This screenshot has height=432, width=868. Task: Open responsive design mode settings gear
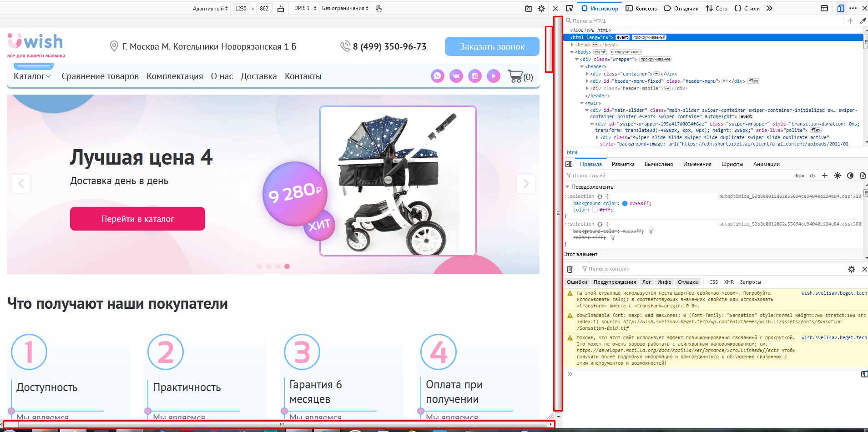(541, 9)
